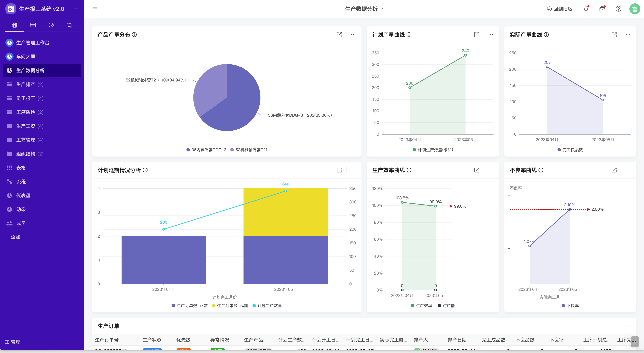Image resolution: width=644 pixels, height=353 pixels.
Task: Expand 工序质检 folder
Action: (42, 112)
